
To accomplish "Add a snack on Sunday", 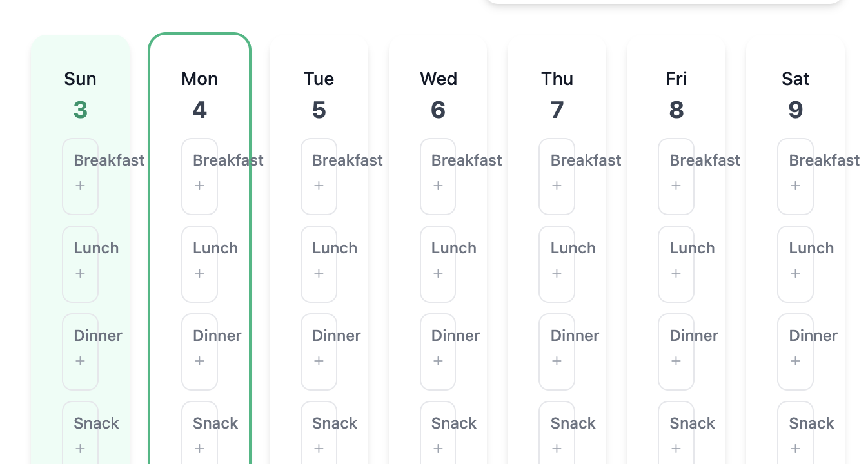I will pyautogui.click(x=80, y=449).
